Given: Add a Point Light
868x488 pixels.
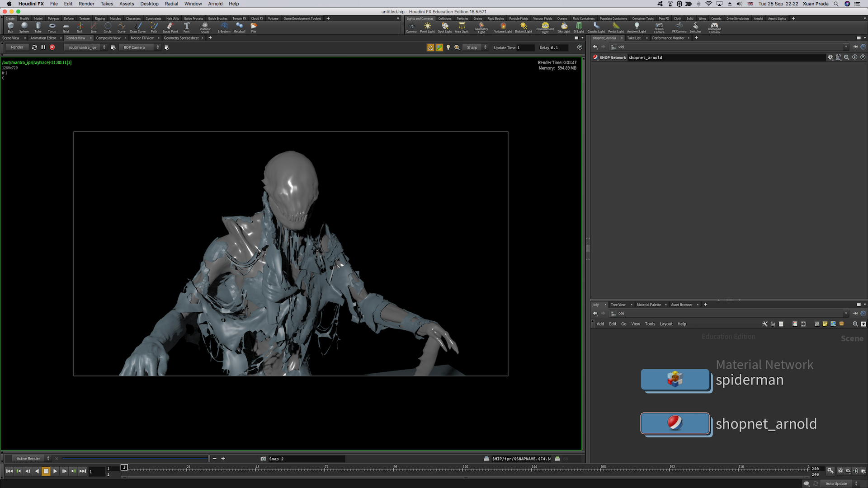Looking at the screenshot, I should (x=427, y=28).
